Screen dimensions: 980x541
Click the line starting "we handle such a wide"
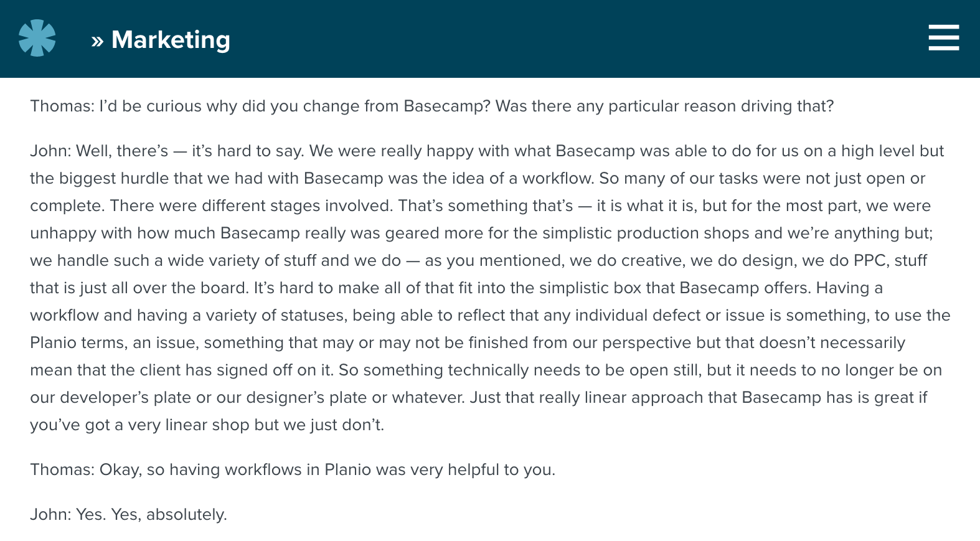click(479, 260)
